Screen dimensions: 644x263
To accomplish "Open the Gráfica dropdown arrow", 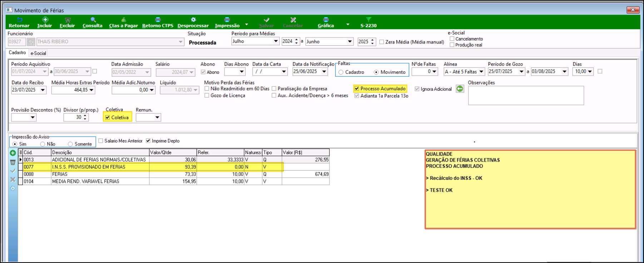I will coord(348,25).
